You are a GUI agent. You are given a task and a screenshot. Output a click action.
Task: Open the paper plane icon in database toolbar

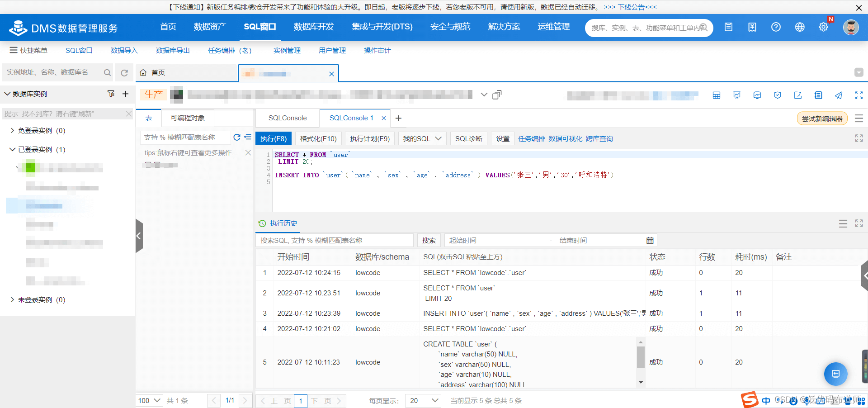point(839,95)
